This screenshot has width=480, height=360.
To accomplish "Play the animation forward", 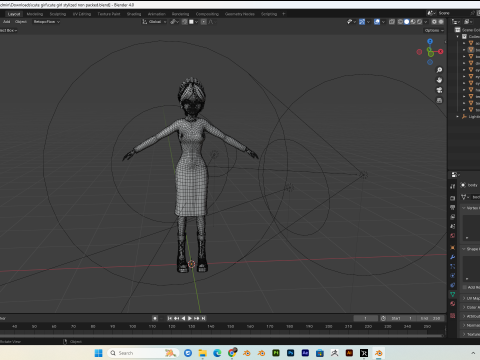I will [x=190, y=318].
